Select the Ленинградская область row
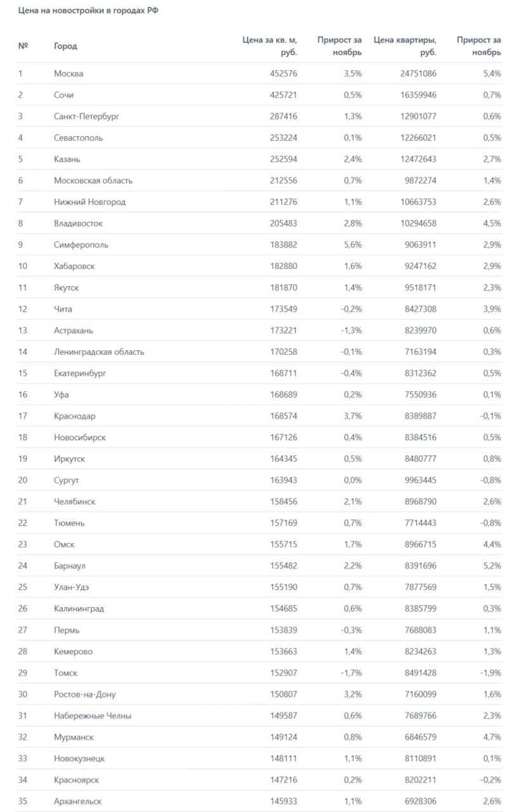This screenshot has height=812, width=515. pyautogui.click(x=99, y=352)
